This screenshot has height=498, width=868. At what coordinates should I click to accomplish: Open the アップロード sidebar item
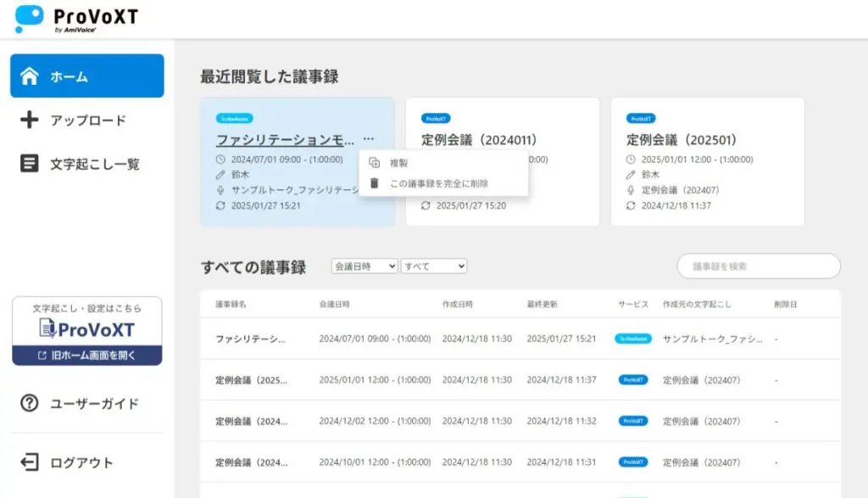coord(87,120)
